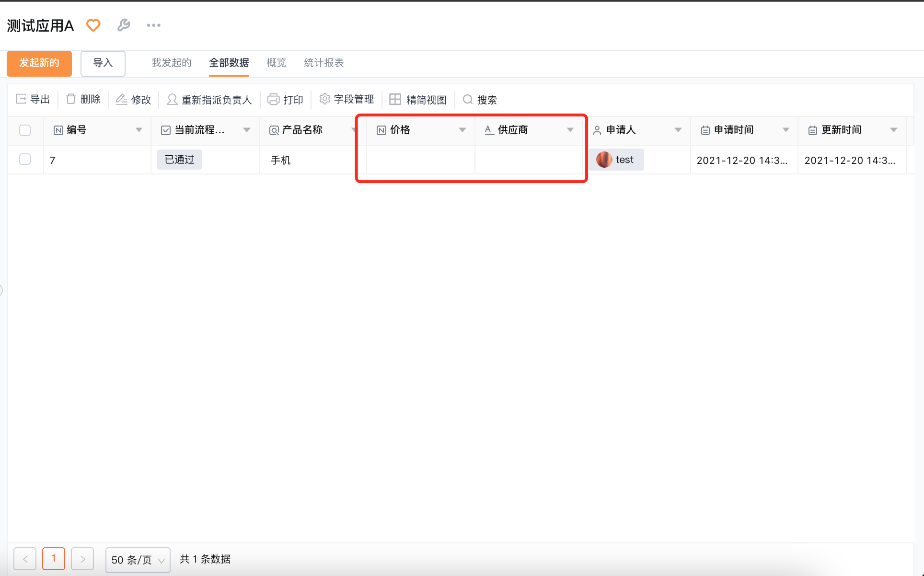Click the 测试应用A app title
The height and width of the screenshot is (576, 924).
click(40, 25)
